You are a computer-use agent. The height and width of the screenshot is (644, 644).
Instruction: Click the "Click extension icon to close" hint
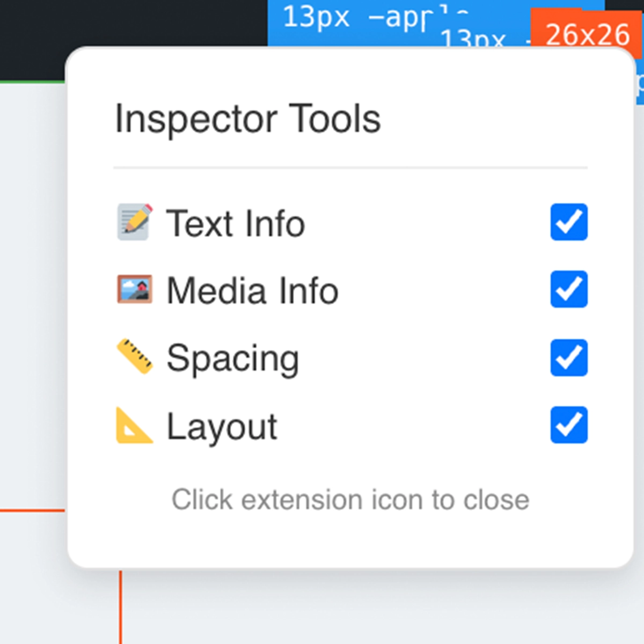[350, 500]
